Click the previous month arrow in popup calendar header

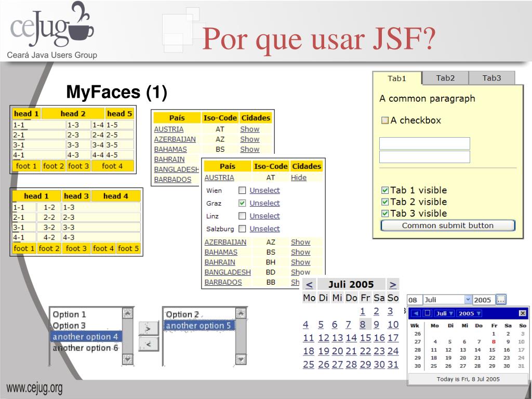[x=416, y=313]
